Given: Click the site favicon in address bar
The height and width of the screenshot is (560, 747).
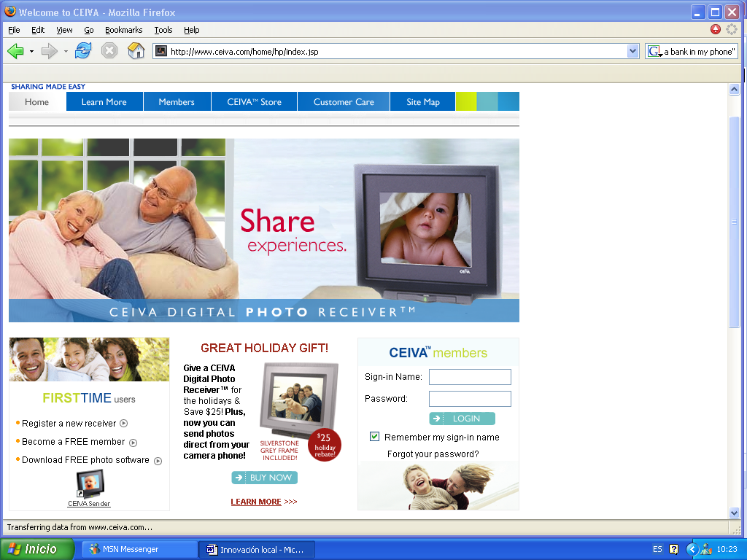Looking at the screenshot, I should click(x=161, y=51).
